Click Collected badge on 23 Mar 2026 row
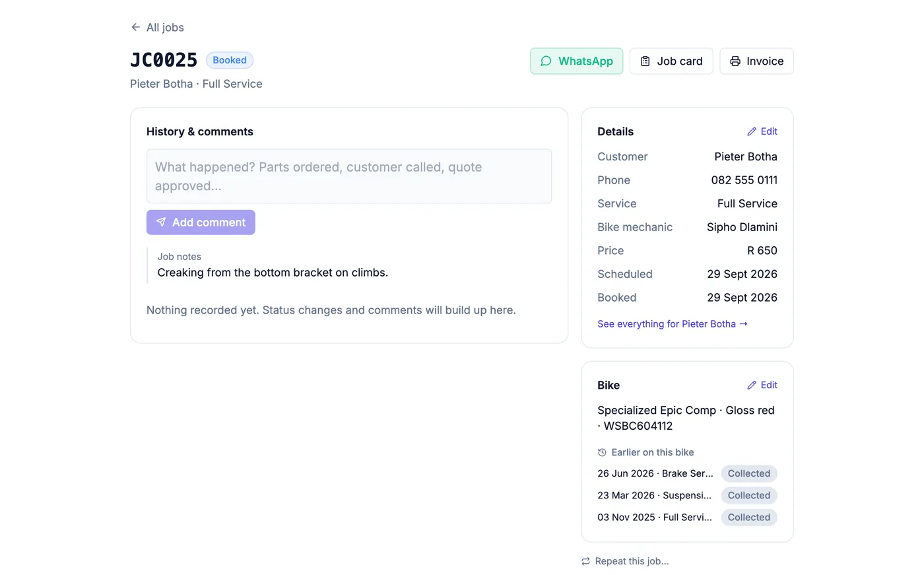The image size is (924, 575). point(749,495)
